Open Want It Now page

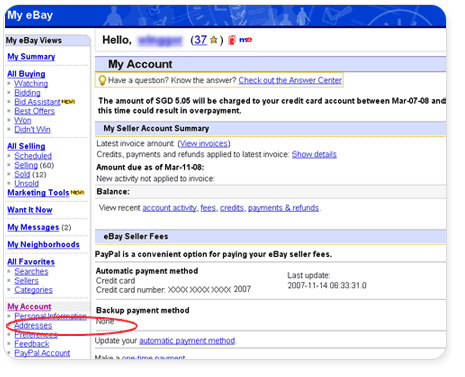tap(30, 210)
